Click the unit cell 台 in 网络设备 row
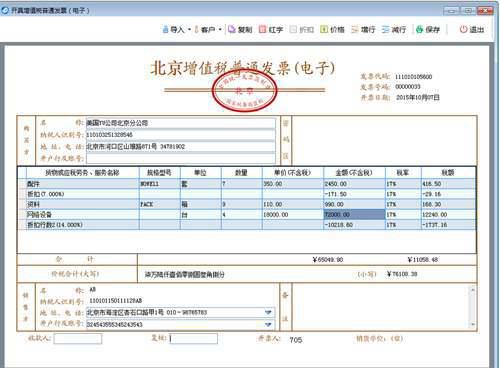Image resolution: width=500 pixels, height=368 pixels. (201, 214)
